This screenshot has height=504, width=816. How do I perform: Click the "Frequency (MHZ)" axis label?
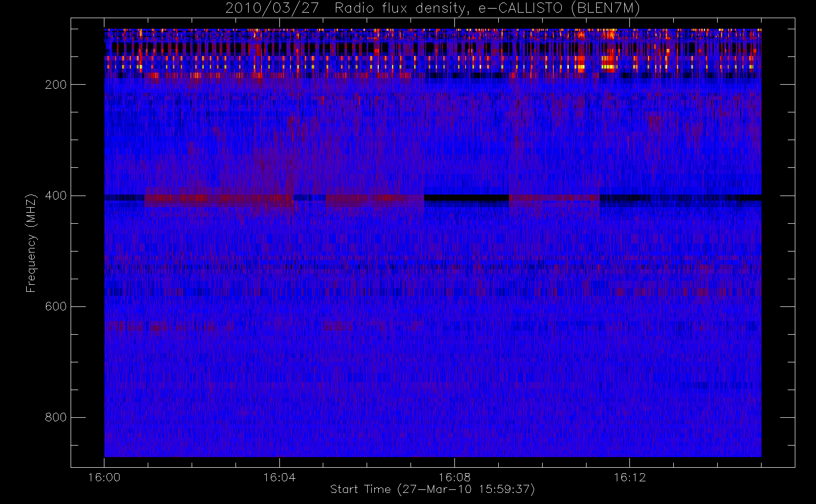31,243
